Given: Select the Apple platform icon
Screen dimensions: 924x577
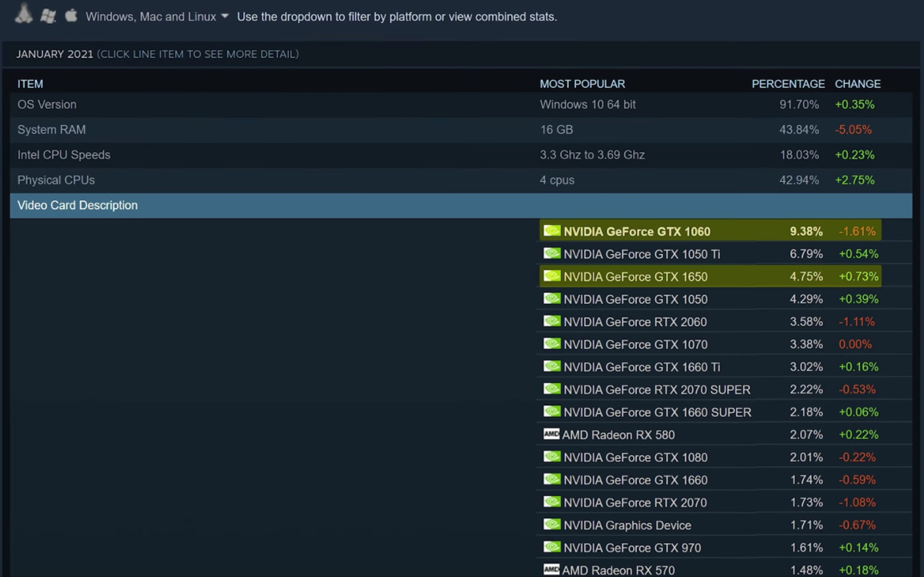Looking at the screenshot, I should [70, 14].
